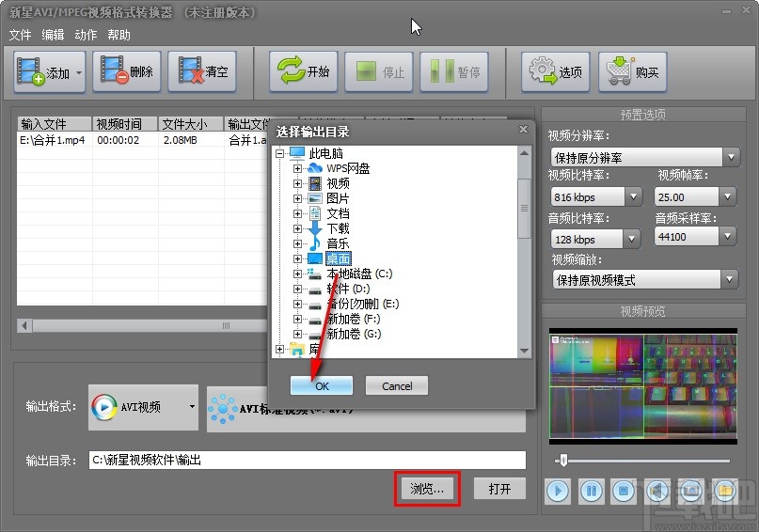Click the 删除 (delete) toolbar button
Screen dimensions: 759x532
(126, 72)
